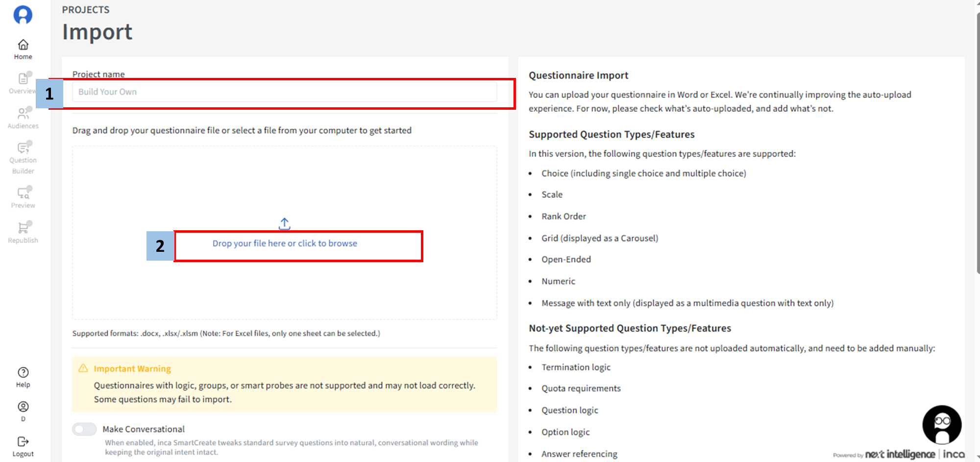Click the Project name input field
The image size is (980, 462).
pyautogui.click(x=284, y=92)
